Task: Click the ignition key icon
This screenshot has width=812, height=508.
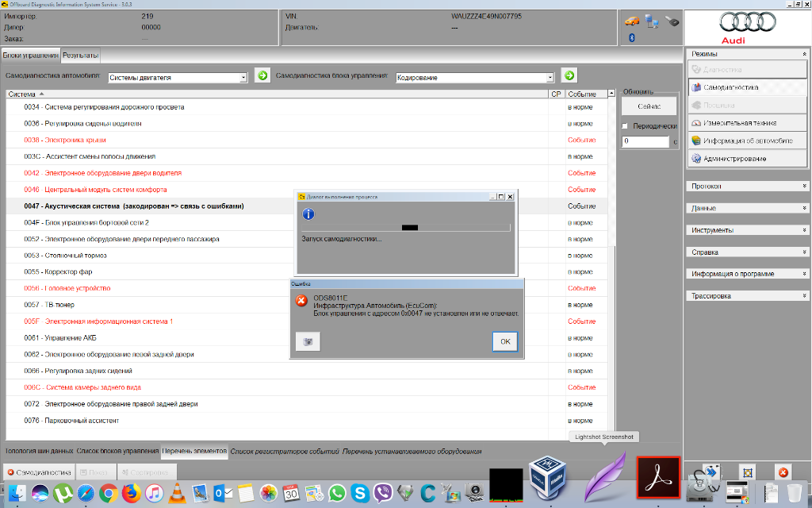Action: [672, 21]
